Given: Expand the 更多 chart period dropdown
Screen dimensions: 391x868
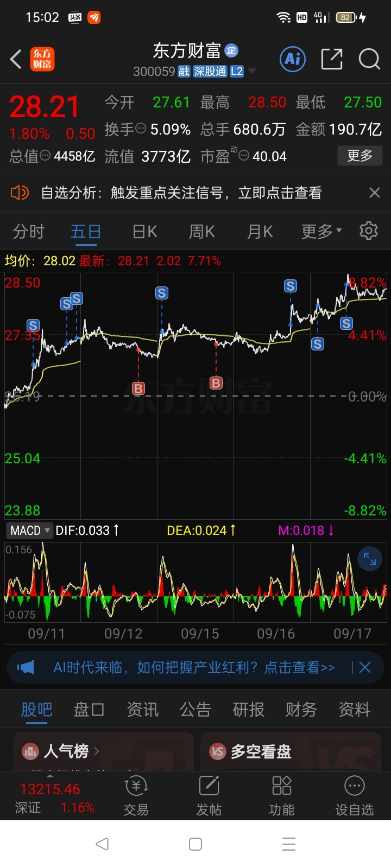Looking at the screenshot, I should (321, 232).
